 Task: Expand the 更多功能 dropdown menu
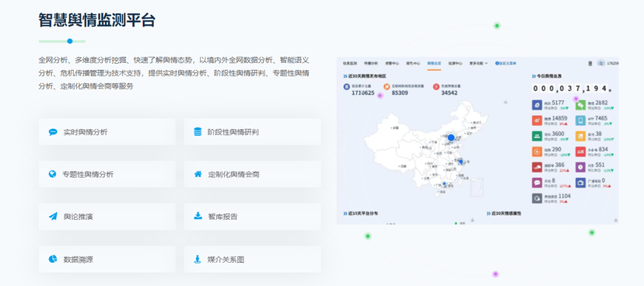(x=478, y=64)
